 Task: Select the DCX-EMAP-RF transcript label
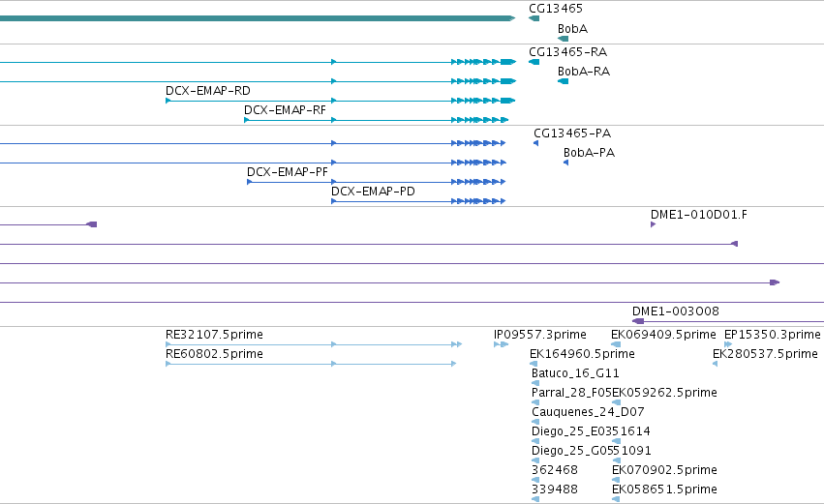(285, 110)
